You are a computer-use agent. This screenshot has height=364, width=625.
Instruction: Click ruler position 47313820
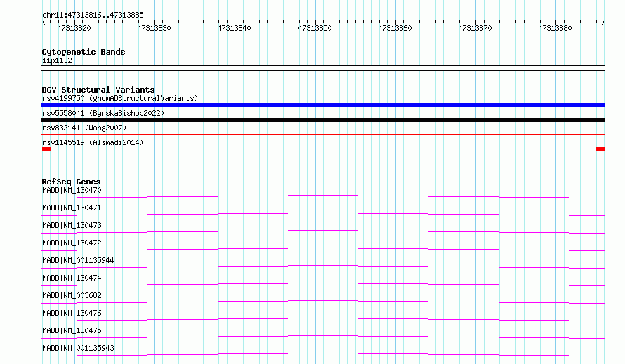point(74,28)
